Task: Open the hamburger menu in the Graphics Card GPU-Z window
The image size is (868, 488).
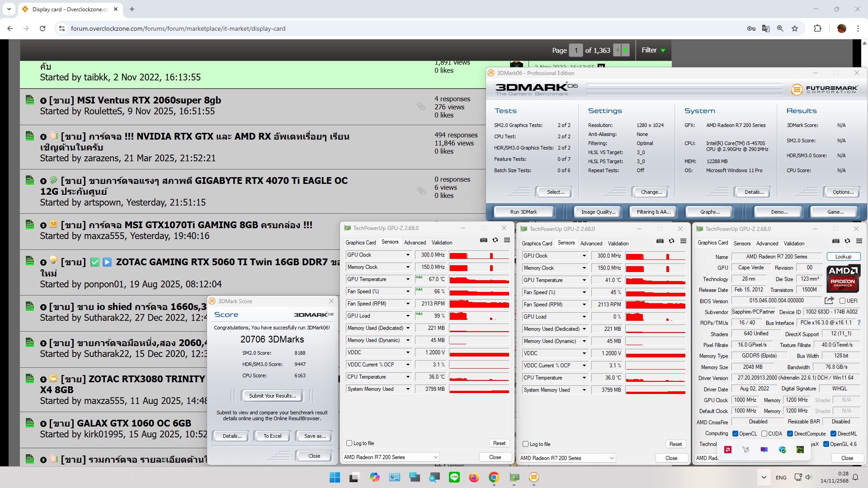Action: 859,241
